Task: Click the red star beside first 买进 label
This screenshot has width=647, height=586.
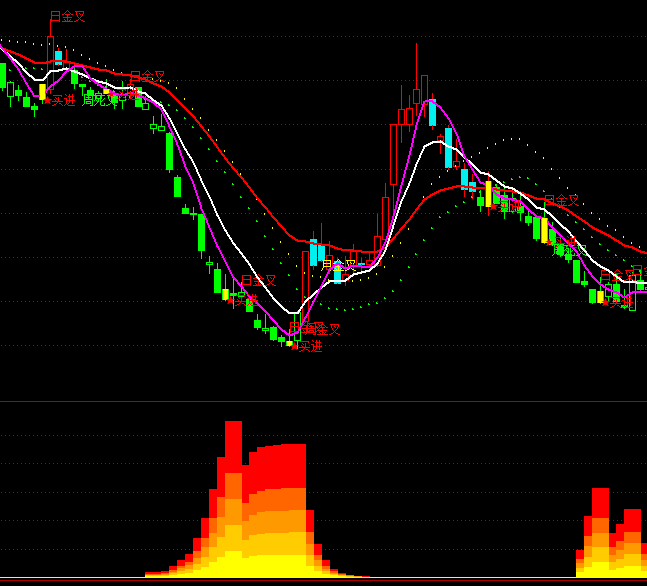Action: (x=47, y=100)
